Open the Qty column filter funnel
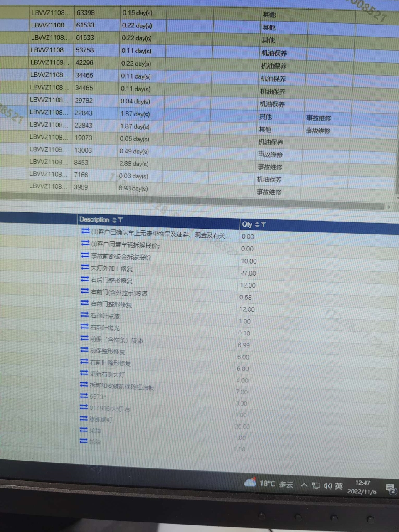399x532 pixels. click(x=264, y=224)
